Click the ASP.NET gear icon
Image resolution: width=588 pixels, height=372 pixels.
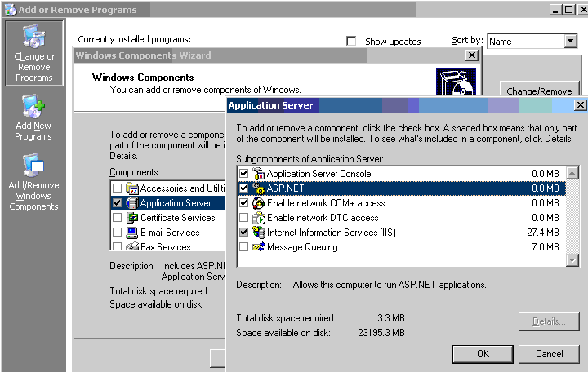(258, 188)
